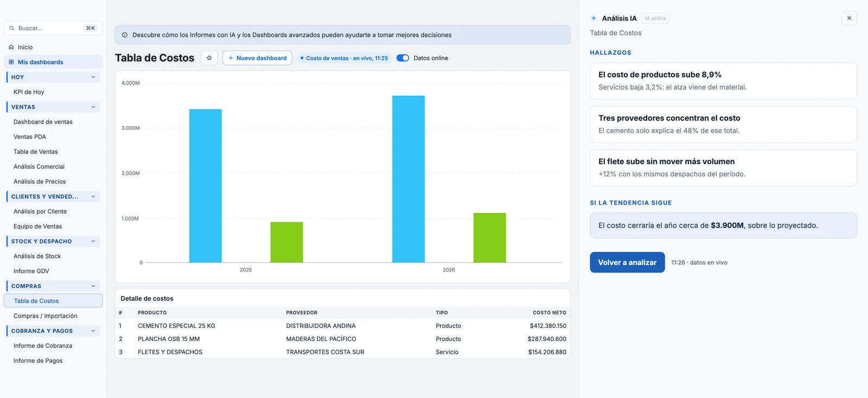868x398 pixels.
Task: Open finding 'El costo de productos sube 8,9%'
Action: tap(723, 81)
